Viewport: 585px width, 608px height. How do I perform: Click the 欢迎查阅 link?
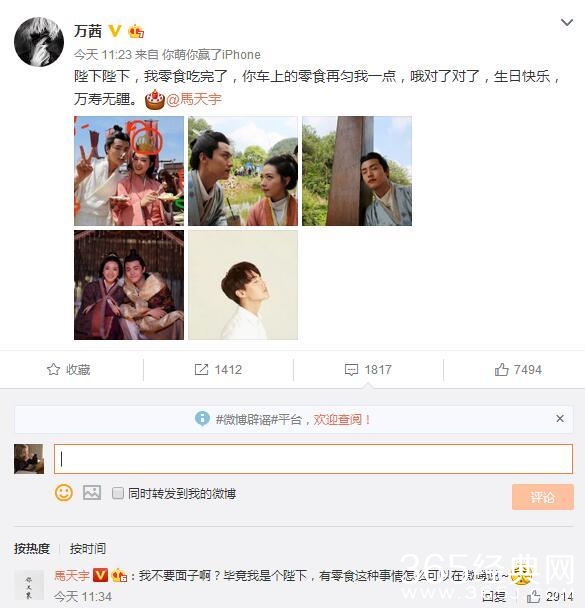(341, 419)
